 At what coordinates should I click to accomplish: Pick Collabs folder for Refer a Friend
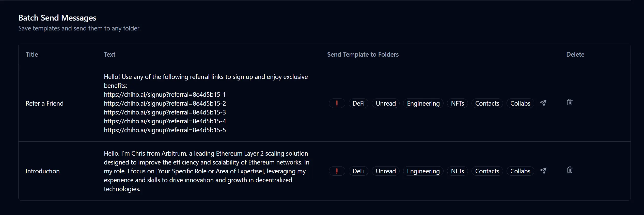click(520, 103)
